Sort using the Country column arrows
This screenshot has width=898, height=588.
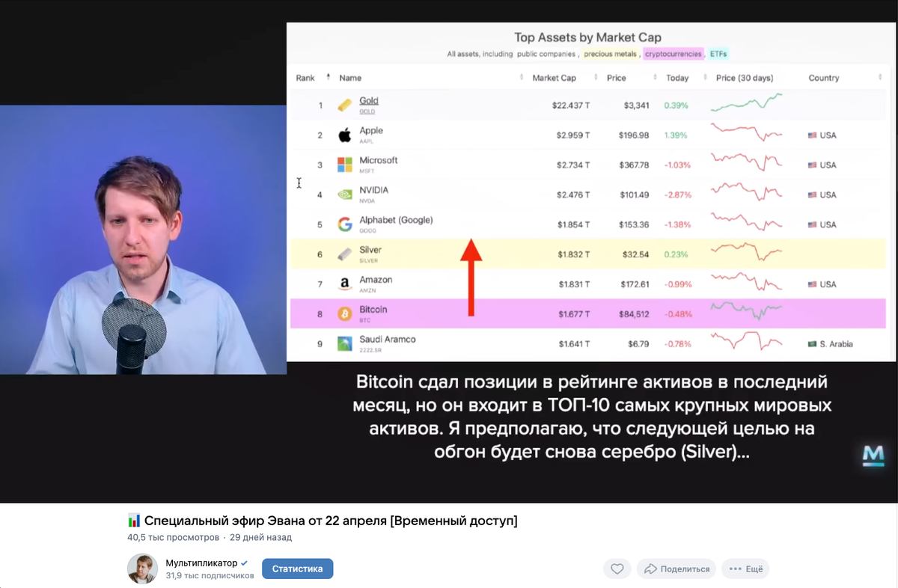click(880, 78)
